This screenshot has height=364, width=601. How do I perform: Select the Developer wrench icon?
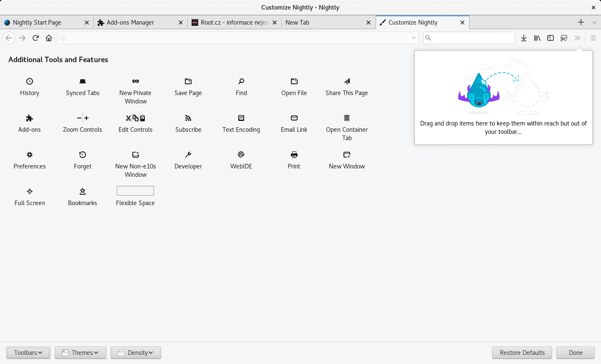[x=188, y=155]
